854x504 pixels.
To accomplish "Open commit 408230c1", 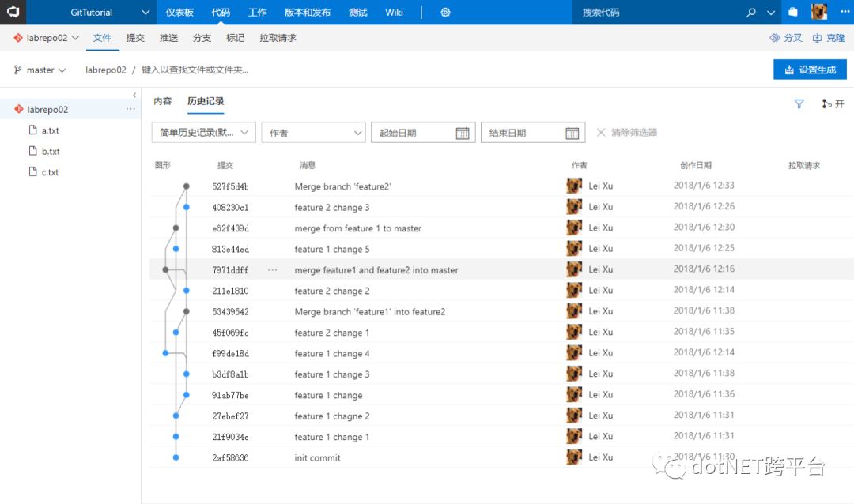I will tap(230, 208).
